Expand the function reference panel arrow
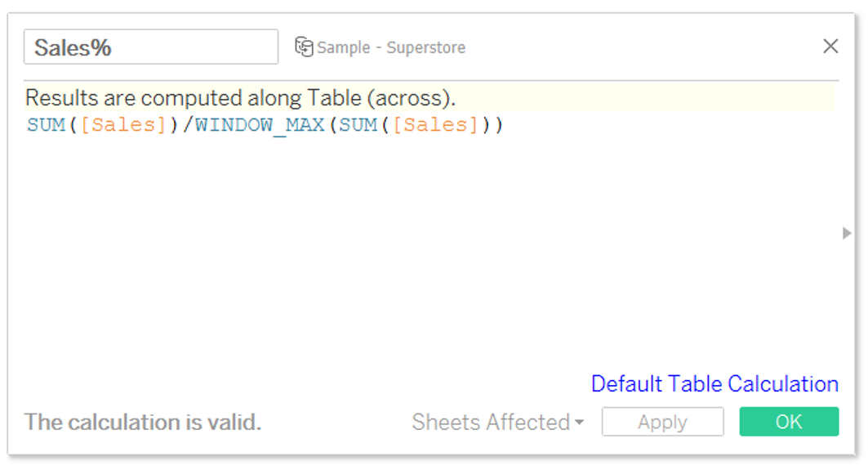Viewport: 868px width, 470px height. point(847,233)
